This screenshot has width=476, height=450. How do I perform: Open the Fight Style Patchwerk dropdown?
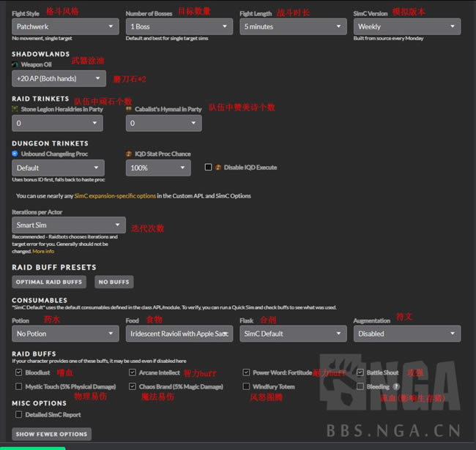coord(65,26)
